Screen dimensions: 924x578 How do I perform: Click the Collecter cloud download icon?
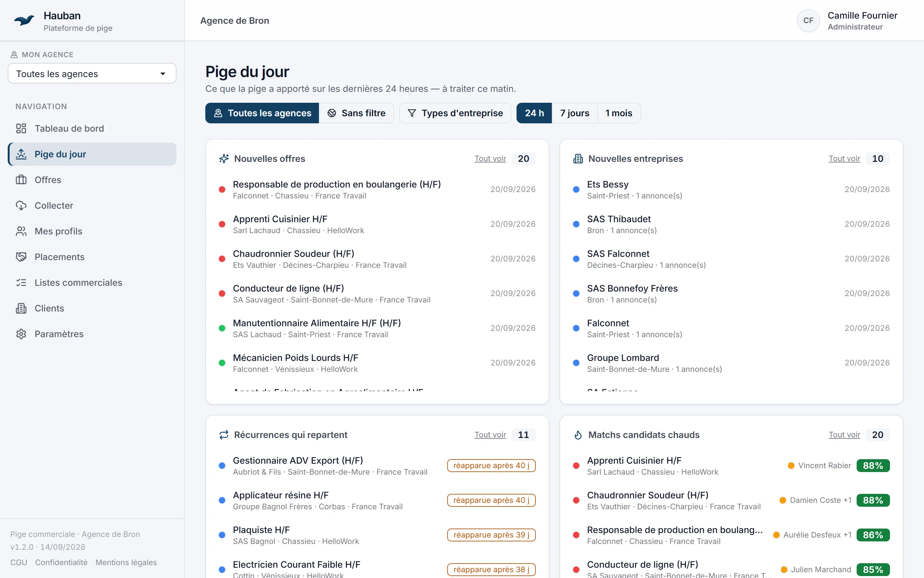click(21, 205)
